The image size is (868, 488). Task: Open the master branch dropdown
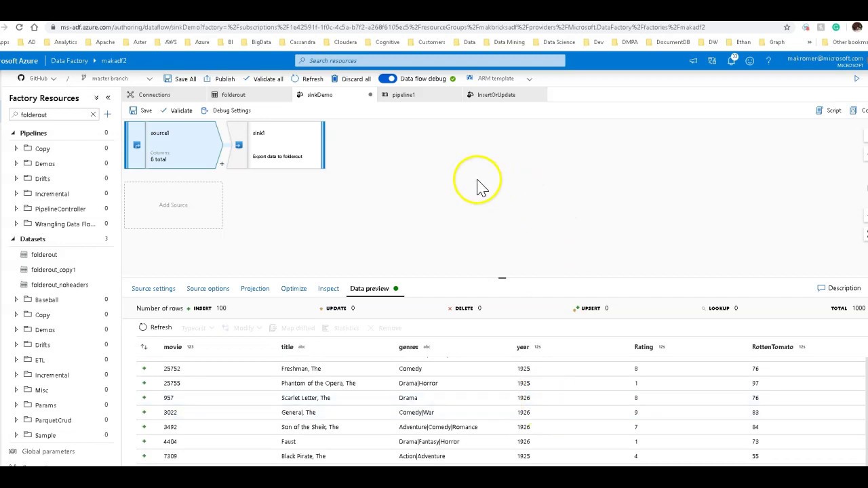pyautogui.click(x=116, y=79)
